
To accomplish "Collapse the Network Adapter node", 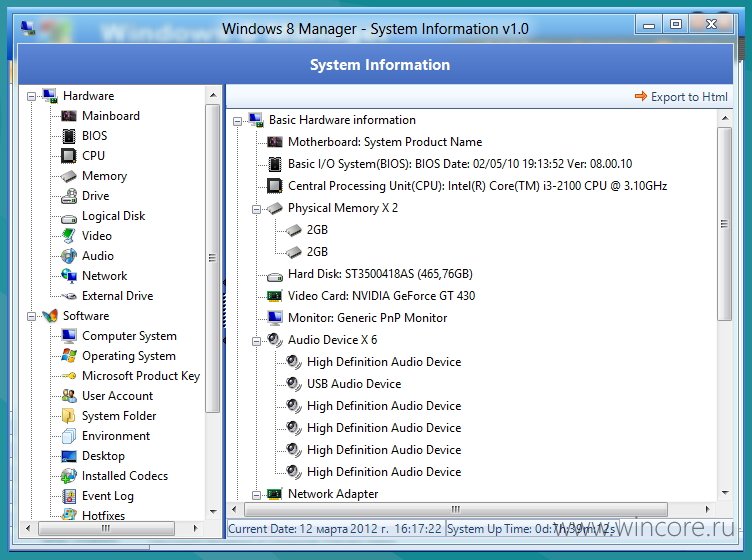I will (x=257, y=495).
